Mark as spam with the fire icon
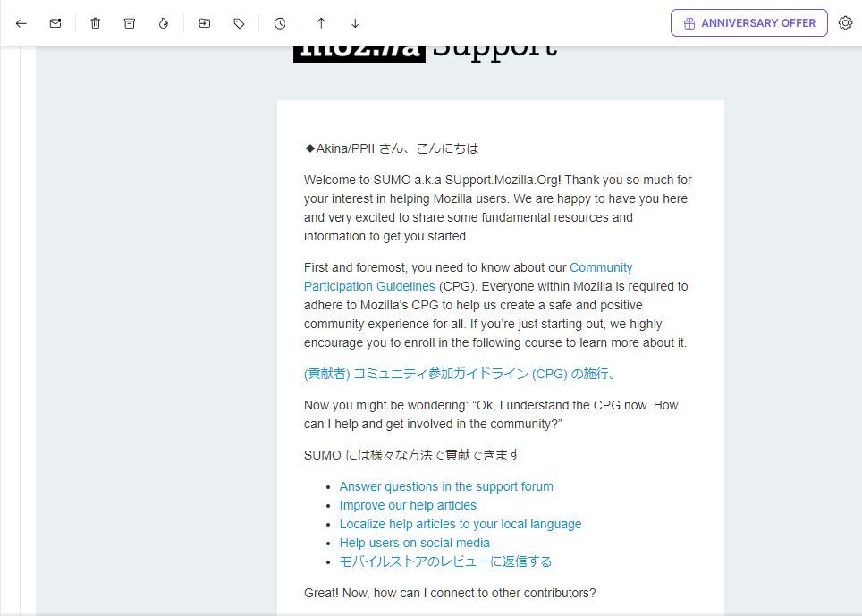 (x=164, y=23)
